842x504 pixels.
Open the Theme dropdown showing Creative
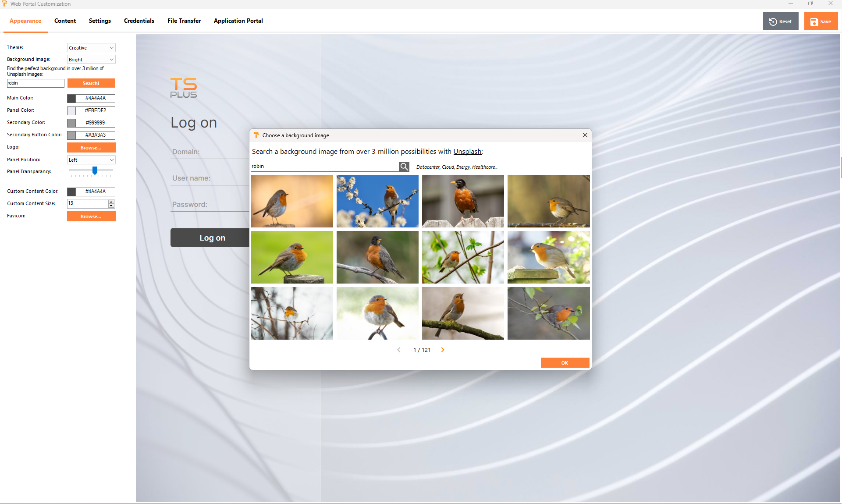(x=91, y=48)
